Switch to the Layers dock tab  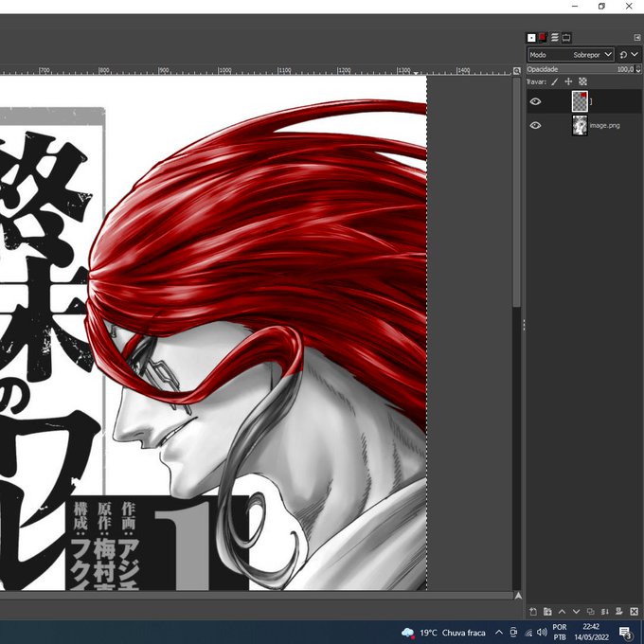coord(554,38)
